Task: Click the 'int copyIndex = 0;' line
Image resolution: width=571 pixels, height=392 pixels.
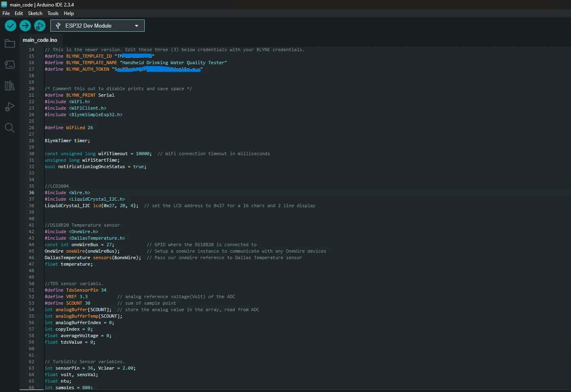Action: point(69,329)
